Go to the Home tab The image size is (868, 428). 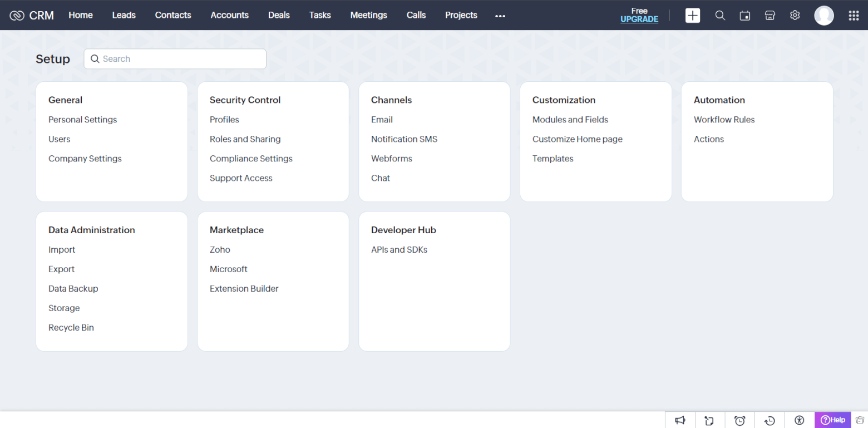81,15
